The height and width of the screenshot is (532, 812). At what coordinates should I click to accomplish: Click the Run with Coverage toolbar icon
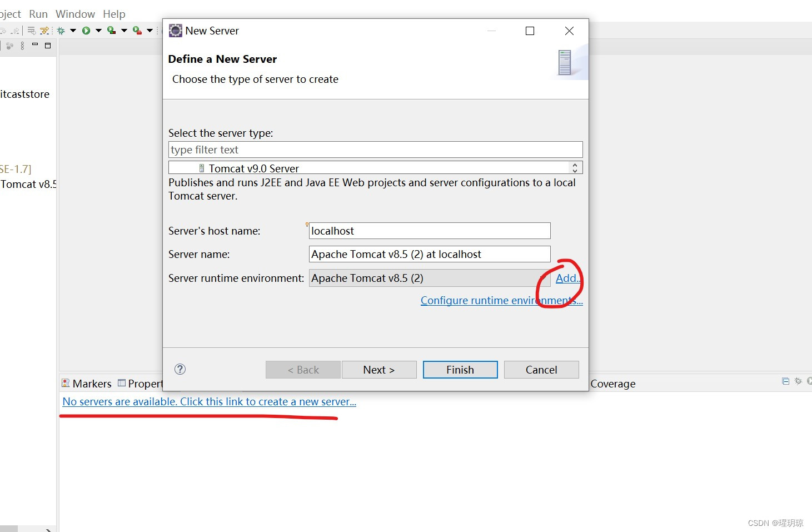pyautogui.click(x=111, y=31)
